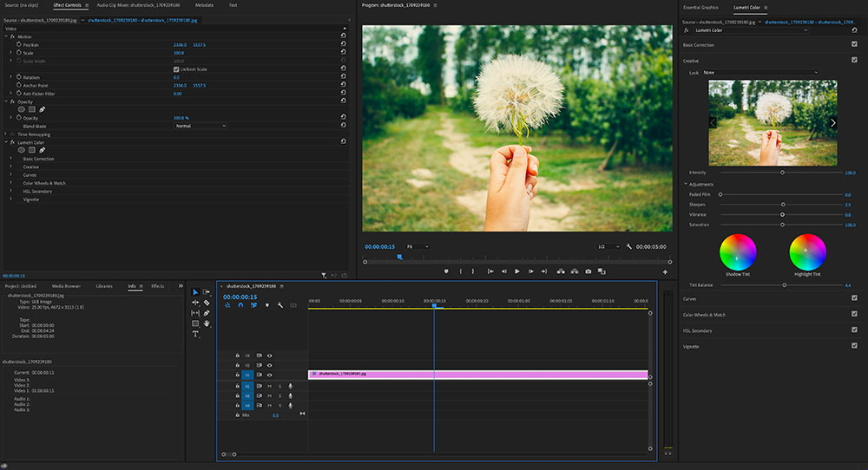Disable Basic Correction checkbox in Lumetri
The image size is (868, 470).
(854, 43)
